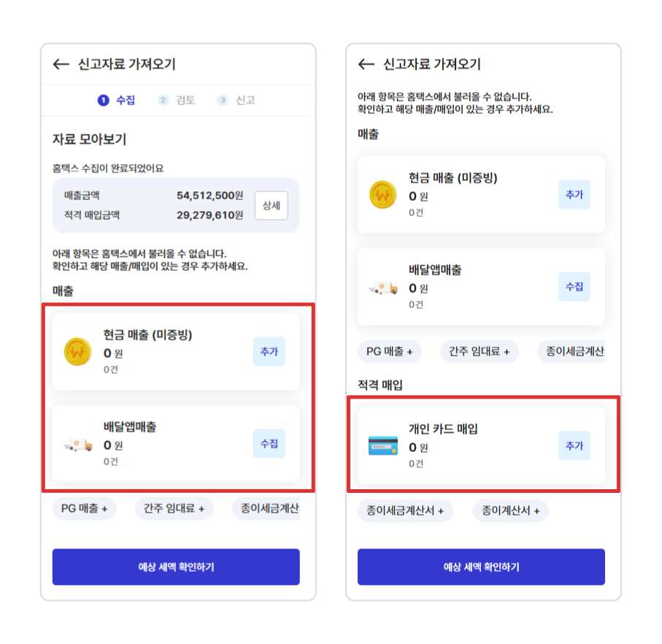
Task: Click the gold coin icon on right screen
Action: click(x=382, y=195)
